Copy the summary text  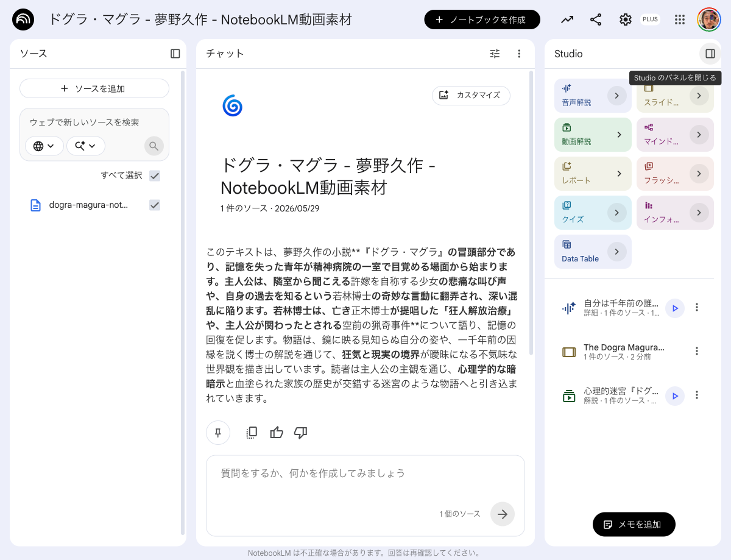[x=252, y=433]
